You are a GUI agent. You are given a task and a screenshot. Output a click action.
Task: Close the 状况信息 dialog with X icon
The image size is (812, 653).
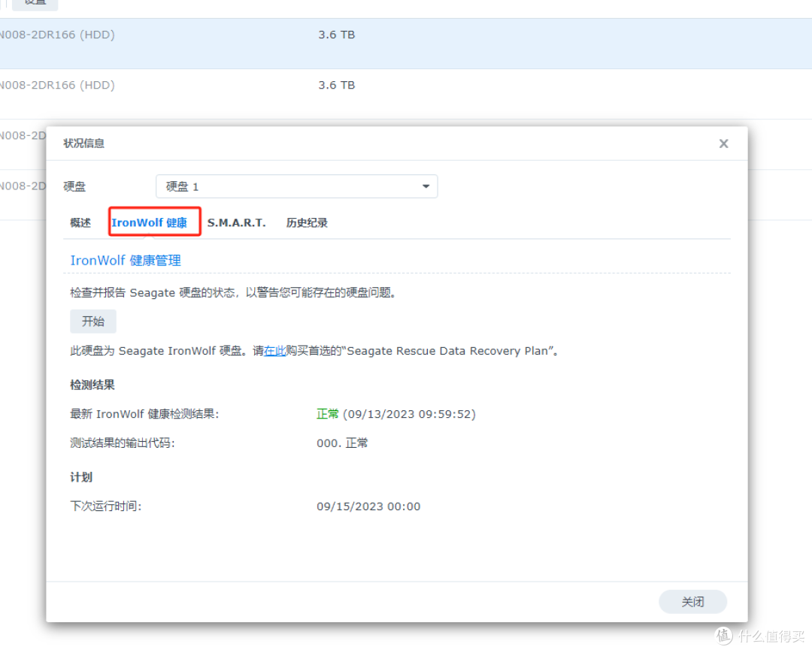pos(723,144)
